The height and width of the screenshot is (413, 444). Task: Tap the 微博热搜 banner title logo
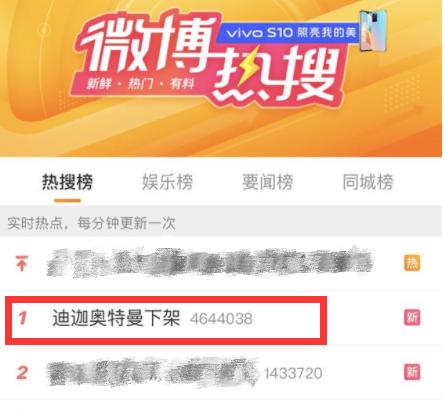[207, 58]
